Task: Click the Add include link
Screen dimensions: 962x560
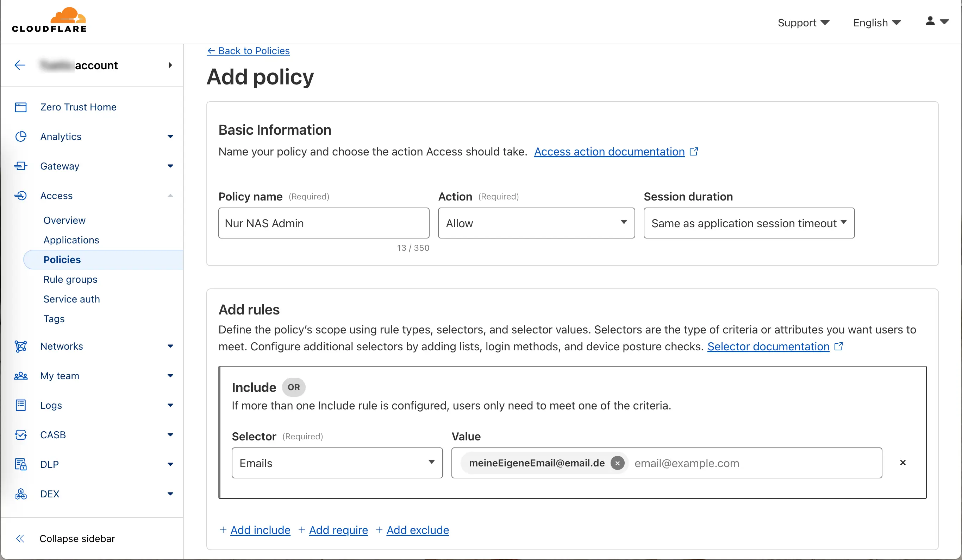Action: click(x=260, y=530)
